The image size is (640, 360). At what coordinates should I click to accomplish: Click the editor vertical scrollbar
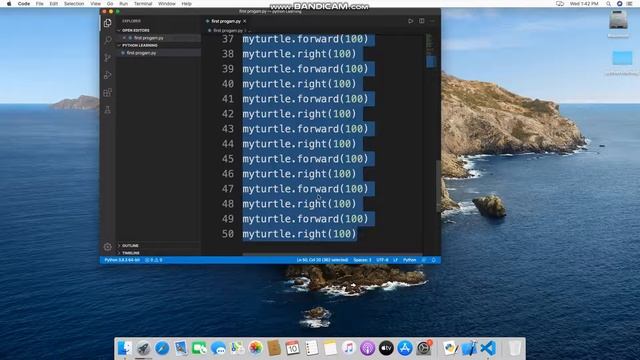[x=438, y=186]
